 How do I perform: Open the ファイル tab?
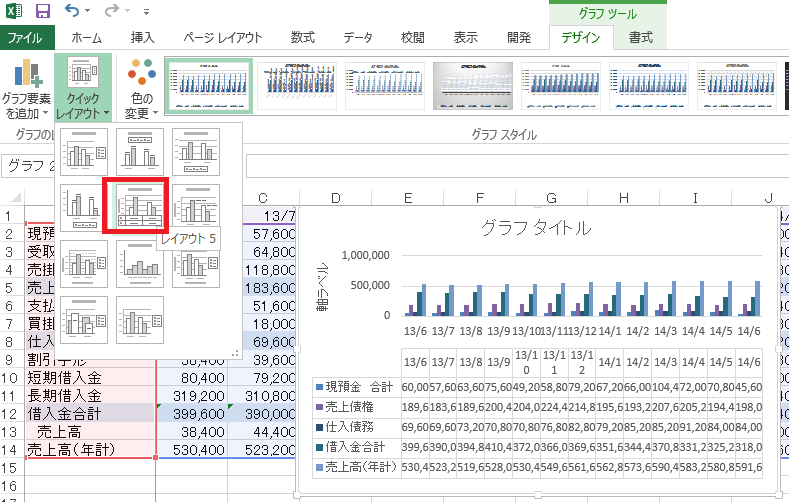[25, 38]
